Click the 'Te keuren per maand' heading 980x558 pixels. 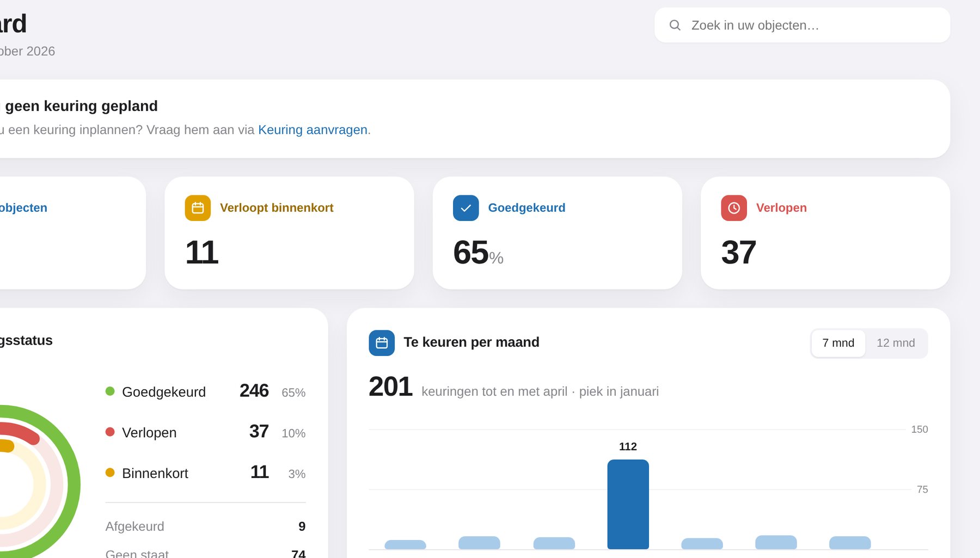point(471,342)
